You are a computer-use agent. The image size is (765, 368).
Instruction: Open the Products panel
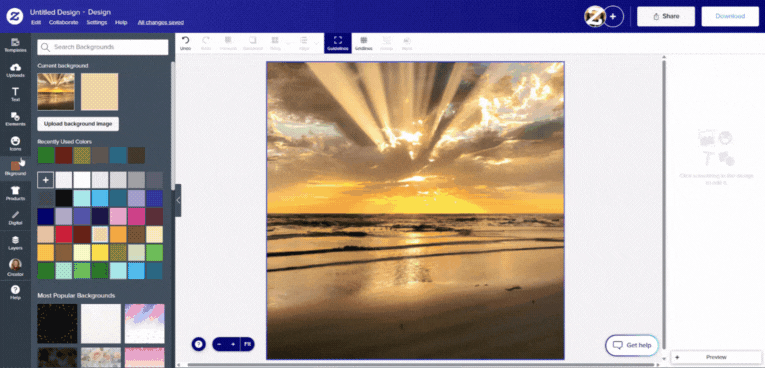pyautogui.click(x=15, y=193)
